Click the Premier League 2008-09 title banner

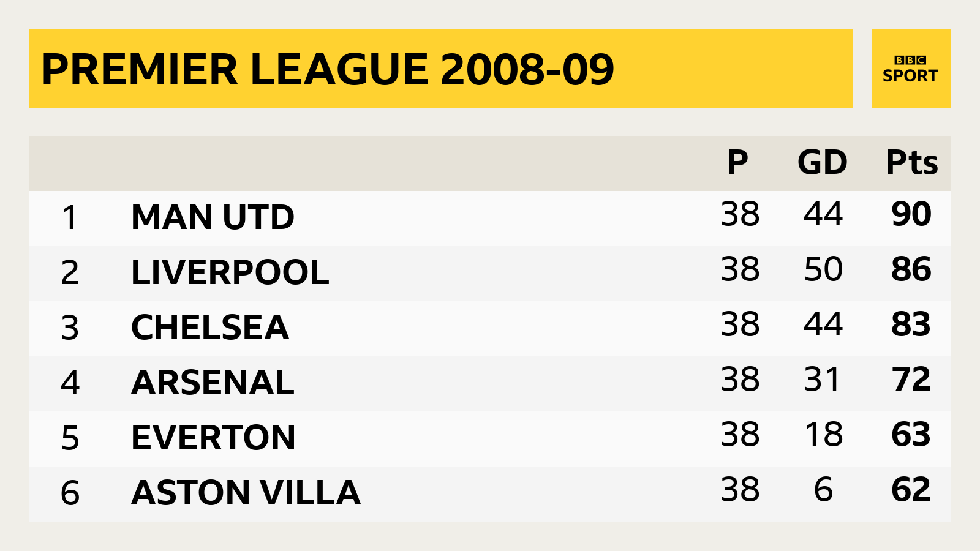[x=441, y=69]
